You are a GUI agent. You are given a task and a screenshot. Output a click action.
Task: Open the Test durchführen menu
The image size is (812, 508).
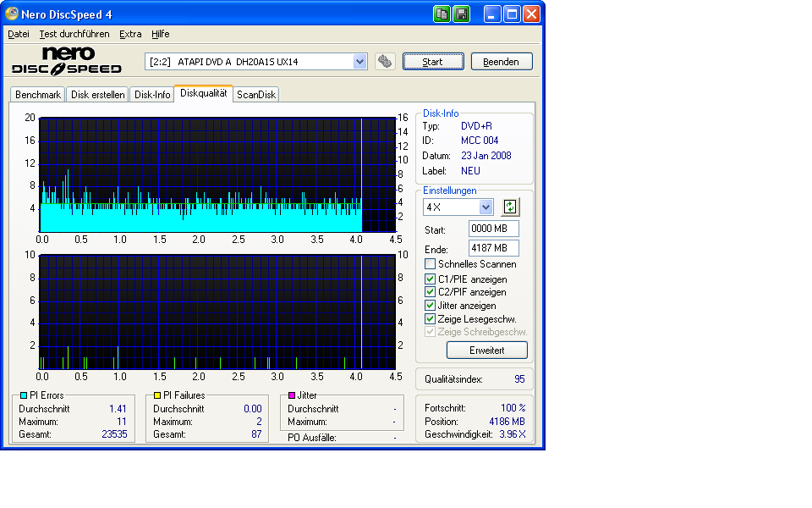(74, 34)
